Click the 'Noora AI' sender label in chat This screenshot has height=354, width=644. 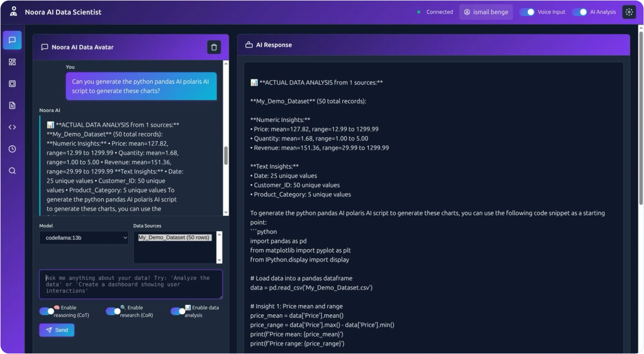coord(49,110)
